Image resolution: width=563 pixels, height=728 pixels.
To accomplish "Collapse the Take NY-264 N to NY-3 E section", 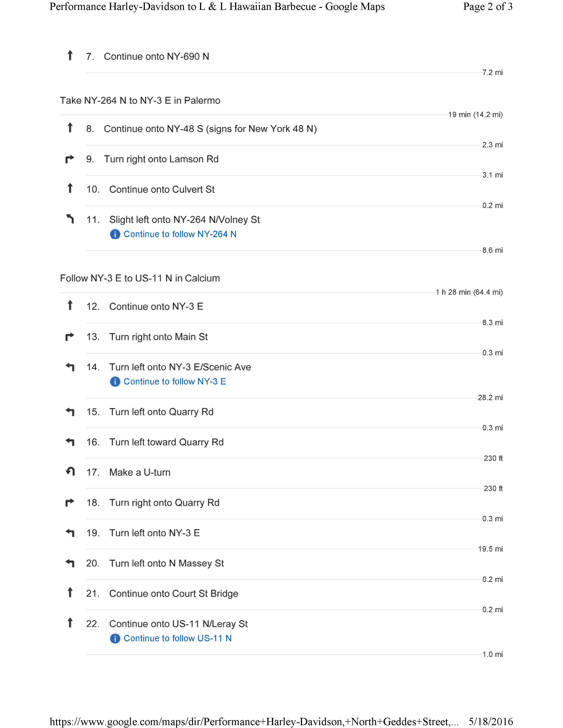I will click(140, 101).
